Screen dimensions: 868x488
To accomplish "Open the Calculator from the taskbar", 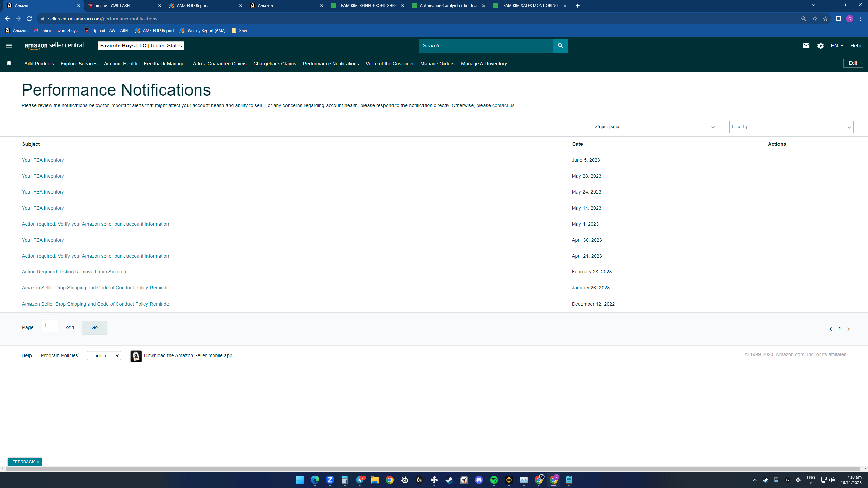I will (345, 480).
